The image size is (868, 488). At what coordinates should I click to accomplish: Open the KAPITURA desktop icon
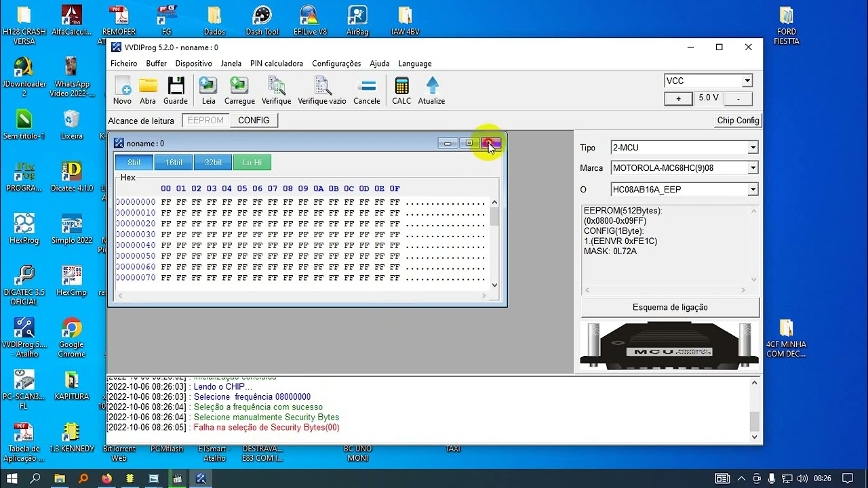point(71,385)
